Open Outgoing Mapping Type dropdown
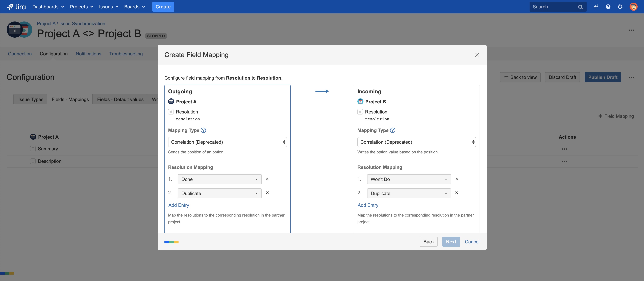 [x=227, y=142]
